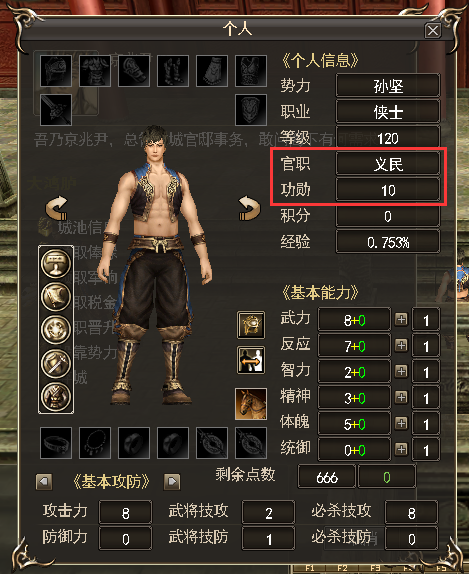Click the 体魄 point amount field

pos(426,424)
